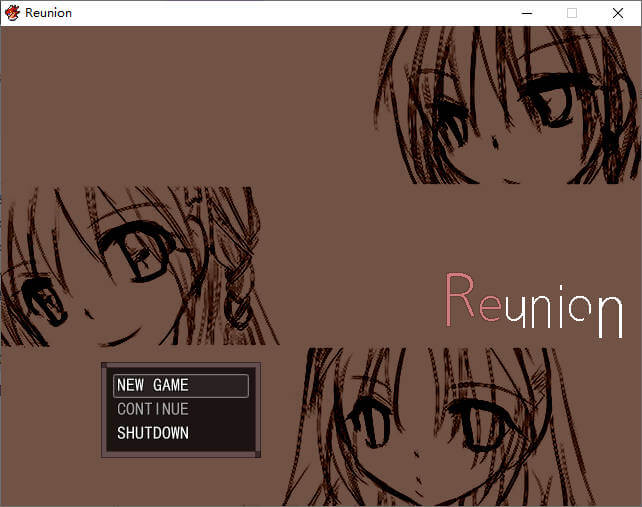Click the bottom girl's left-side eye
The height and width of the screenshot is (507, 642).
point(368,415)
